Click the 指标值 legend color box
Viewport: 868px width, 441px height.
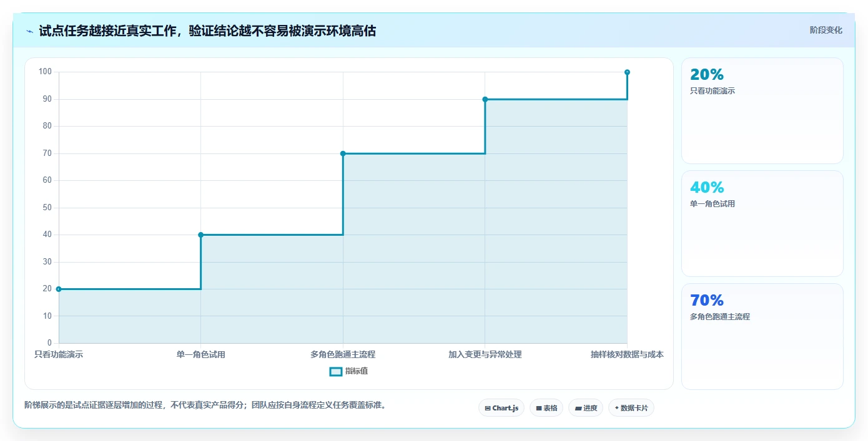point(335,371)
